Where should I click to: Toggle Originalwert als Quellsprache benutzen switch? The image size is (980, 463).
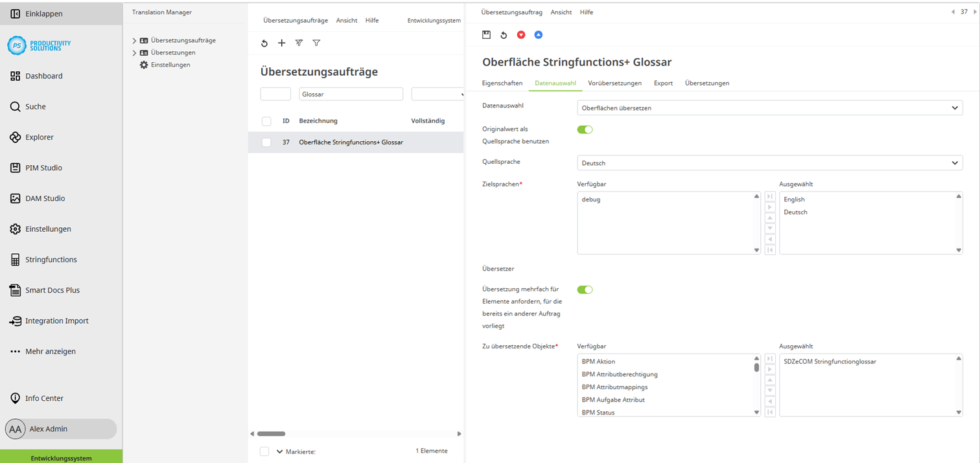[585, 130]
